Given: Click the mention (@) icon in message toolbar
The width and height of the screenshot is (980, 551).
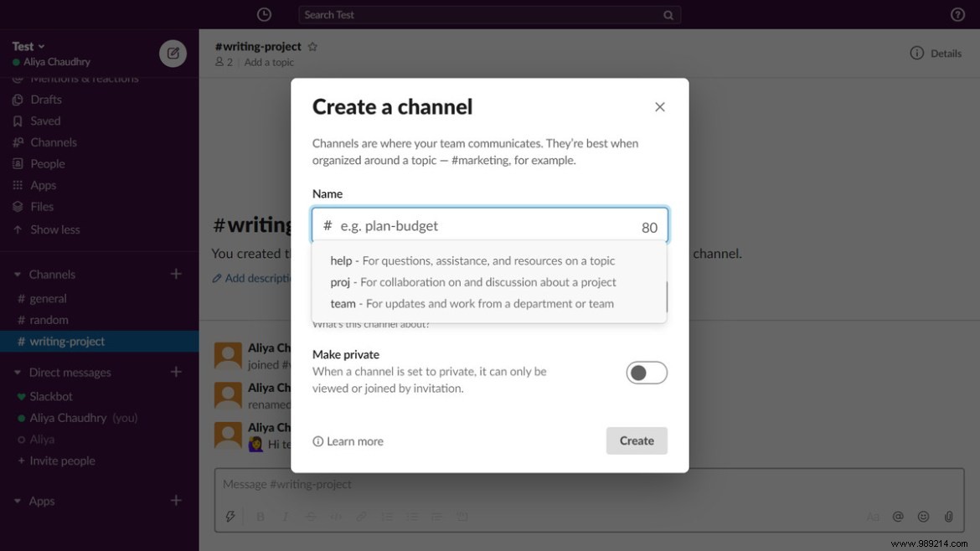Looking at the screenshot, I should click(x=898, y=517).
